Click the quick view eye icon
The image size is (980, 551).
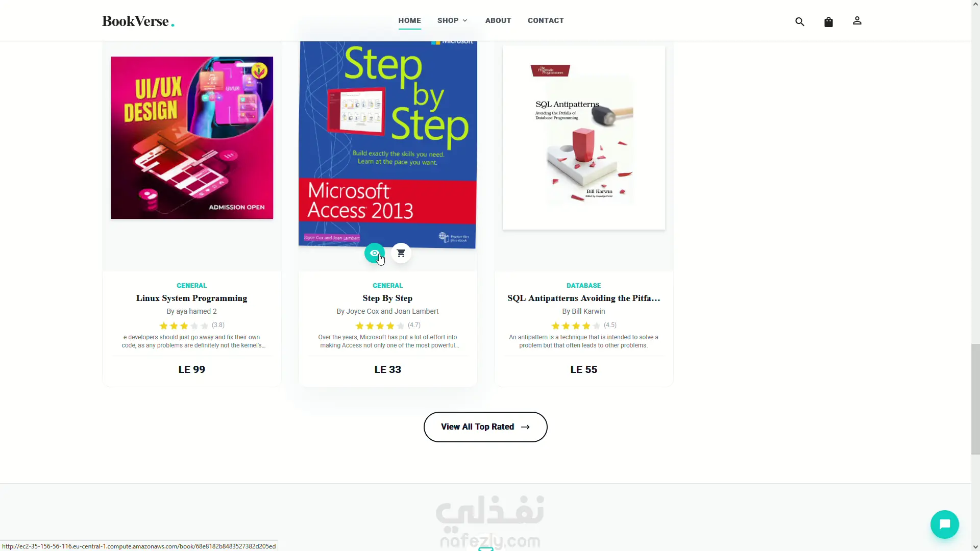tap(375, 253)
